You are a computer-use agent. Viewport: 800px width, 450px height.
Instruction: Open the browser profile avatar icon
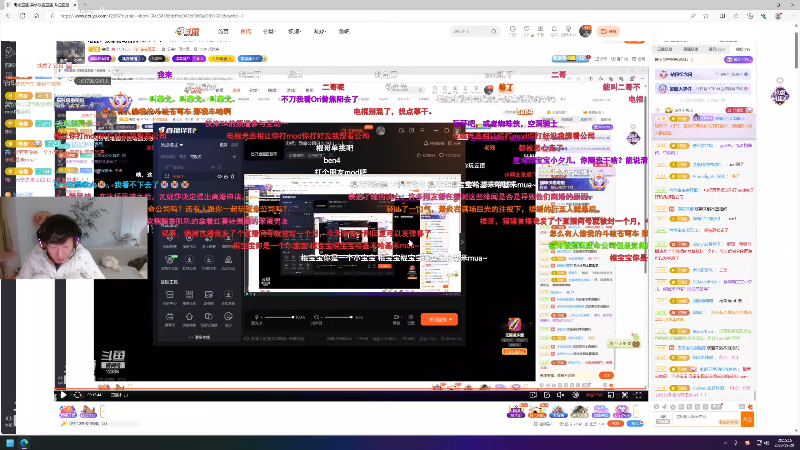coord(778,16)
